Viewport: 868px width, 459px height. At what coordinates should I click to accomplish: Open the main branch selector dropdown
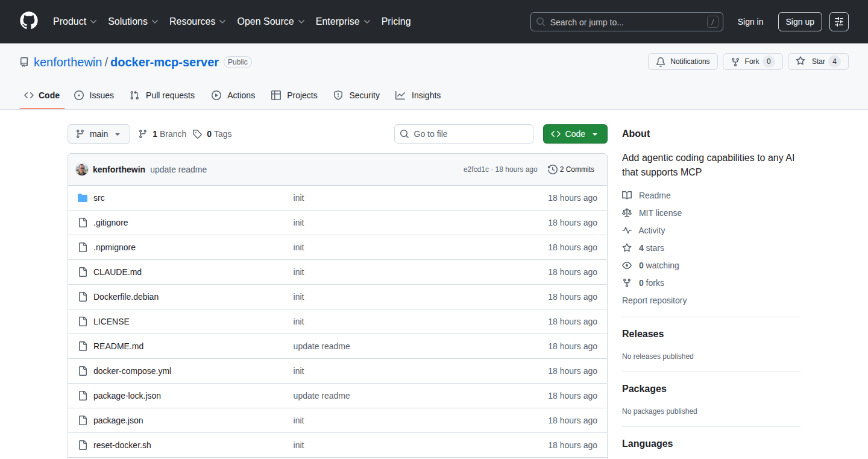pos(99,134)
